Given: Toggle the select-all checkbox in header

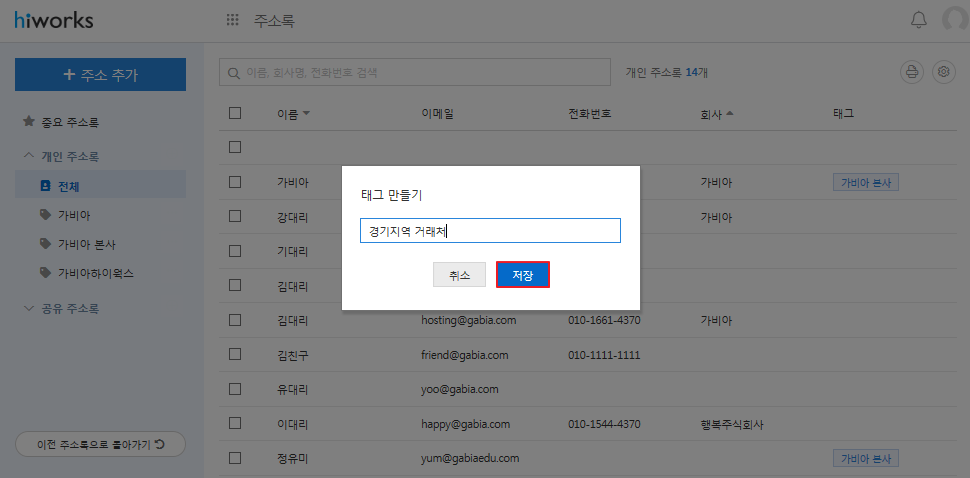Looking at the screenshot, I should 235,113.
